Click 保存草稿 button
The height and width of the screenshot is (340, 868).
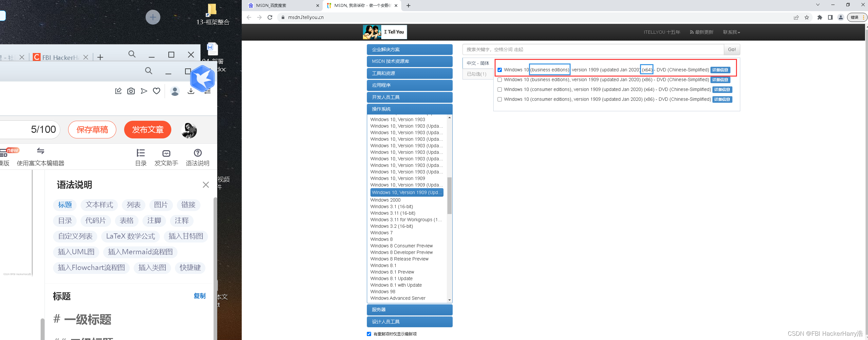tap(92, 130)
